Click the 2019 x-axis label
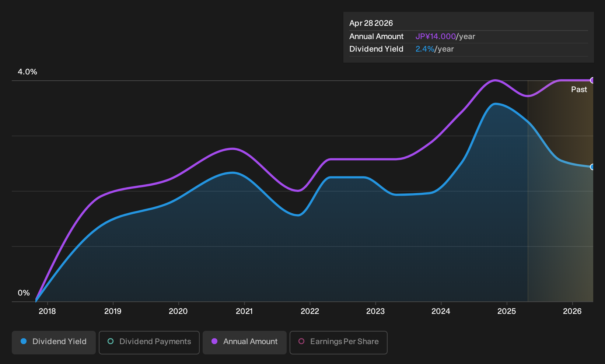The width and height of the screenshot is (605, 364). click(x=113, y=311)
